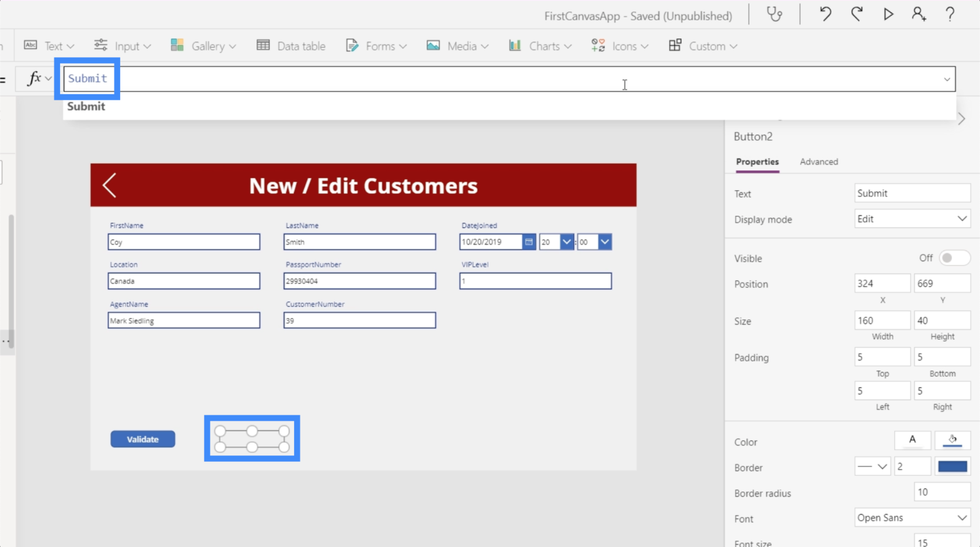980x547 pixels.
Task: Select the Button2 control on canvas
Action: pyautogui.click(x=252, y=439)
